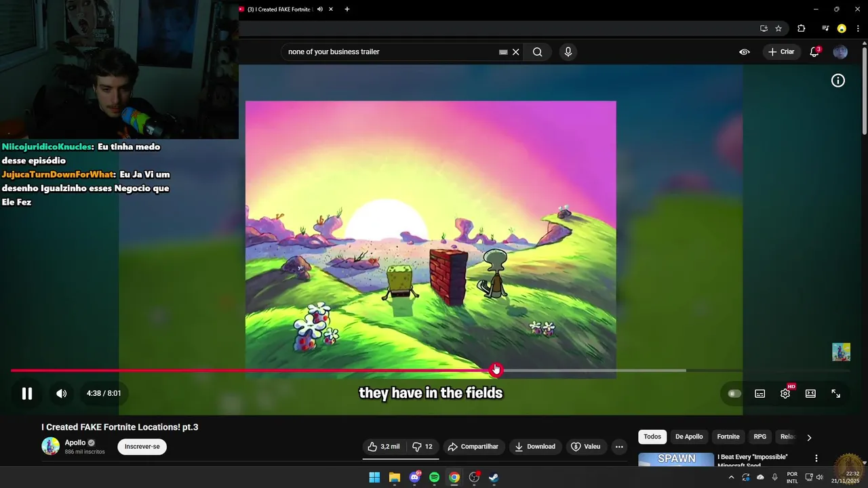
Task: Select the De Apollo filter chip
Action: click(689, 437)
